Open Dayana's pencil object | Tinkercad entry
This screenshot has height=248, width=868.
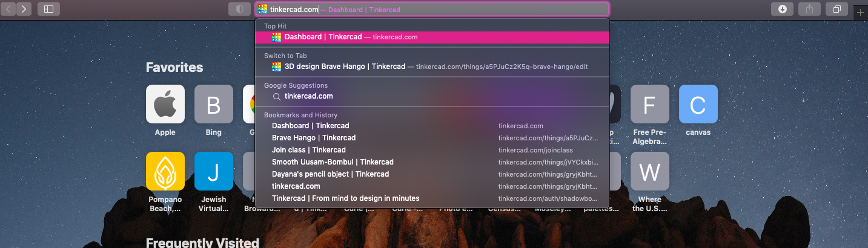click(432, 174)
